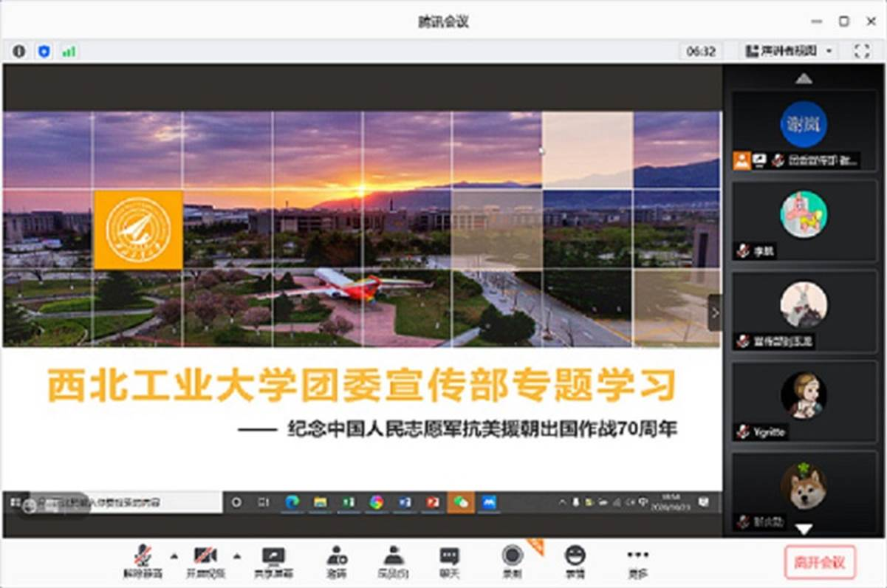Click the blue security shield icon
The height and width of the screenshot is (588, 887).
44,51
